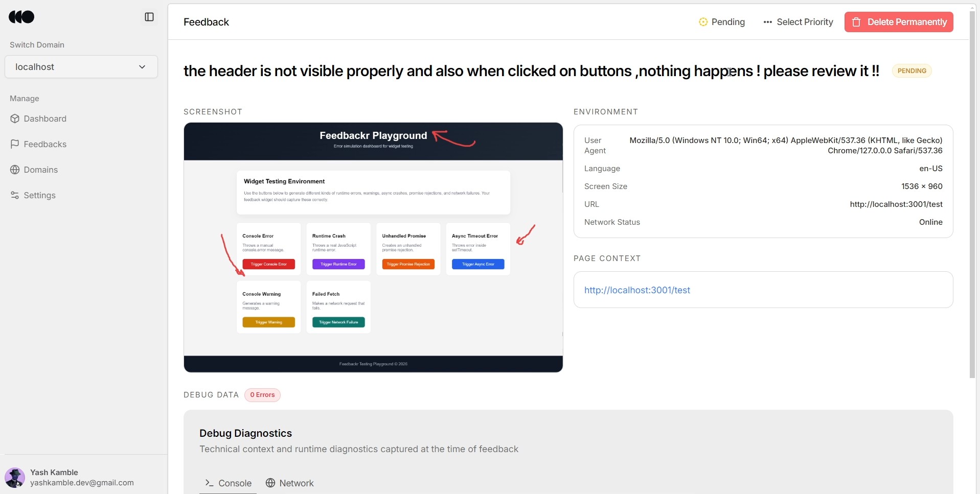Open the localhost:3001/test page context link
980x494 pixels.
pyautogui.click(x=637, y=290)
